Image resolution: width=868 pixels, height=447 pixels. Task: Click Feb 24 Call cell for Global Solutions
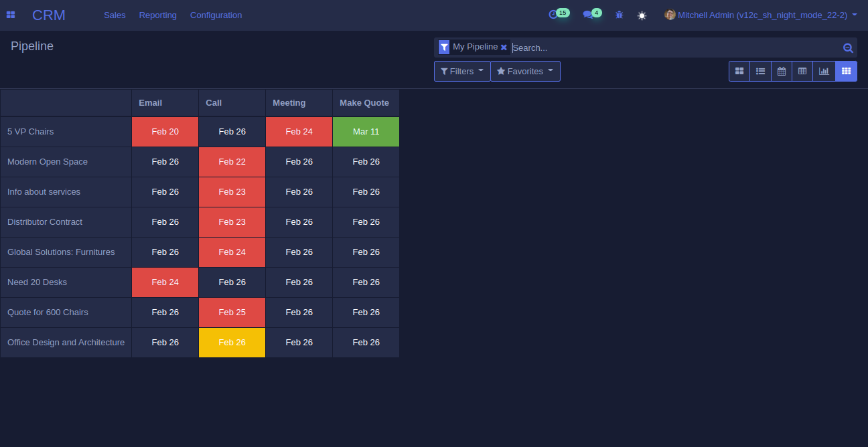232,252
